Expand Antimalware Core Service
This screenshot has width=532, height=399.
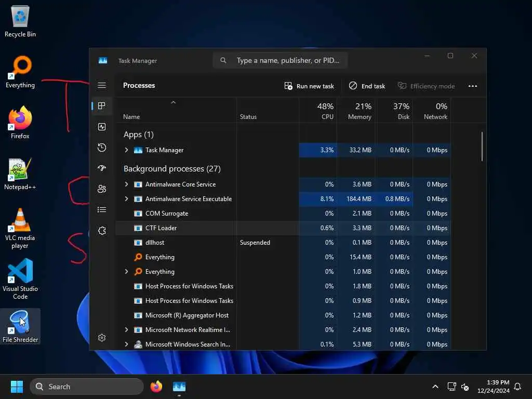pos(127,184)
